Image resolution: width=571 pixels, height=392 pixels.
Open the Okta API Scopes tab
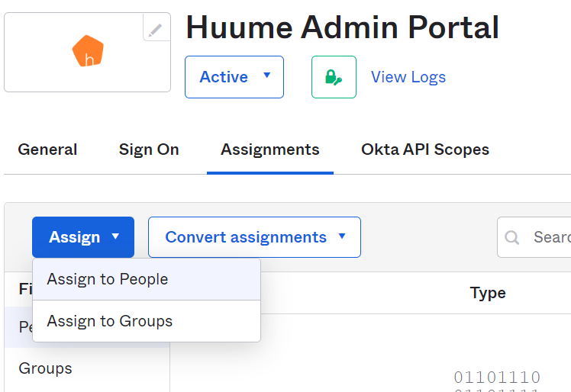coord(425,149)
